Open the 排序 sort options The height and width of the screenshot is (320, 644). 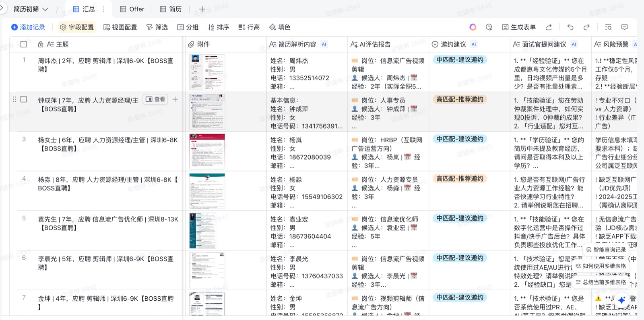[x=219, y=27]
